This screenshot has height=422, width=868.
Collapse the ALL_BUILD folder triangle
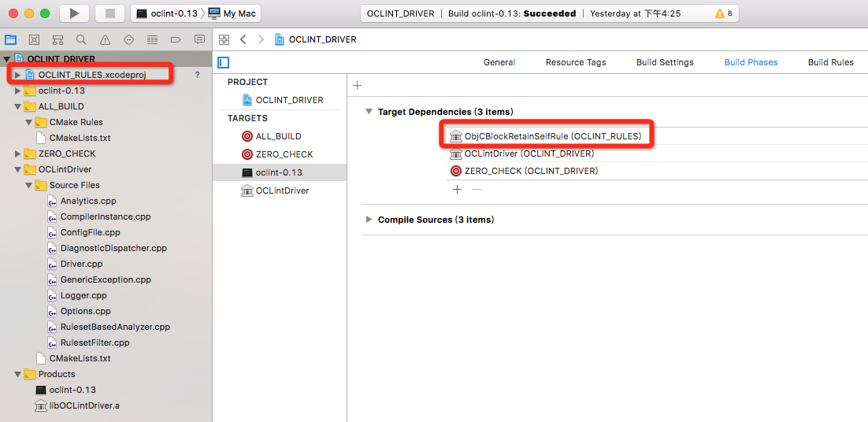coord(17,106)
